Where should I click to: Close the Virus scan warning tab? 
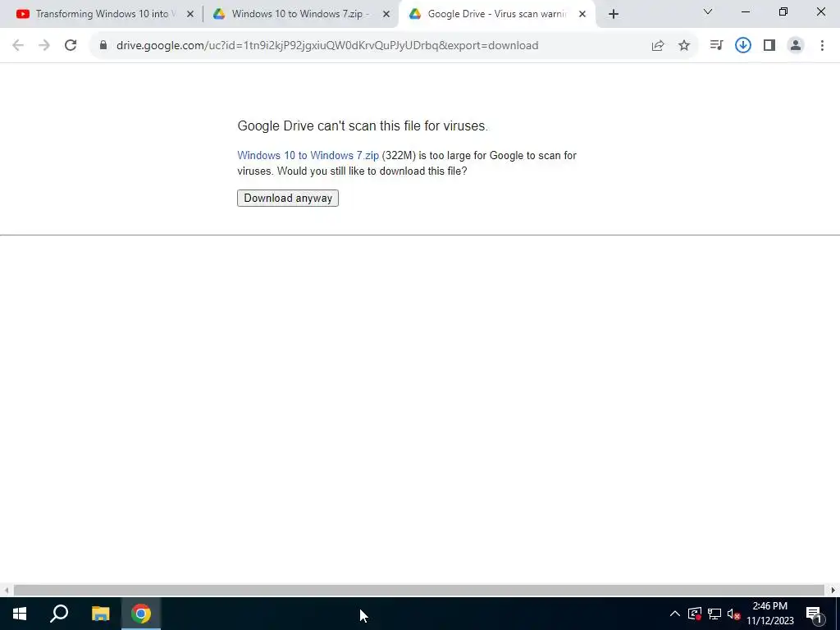coord(582,14)
